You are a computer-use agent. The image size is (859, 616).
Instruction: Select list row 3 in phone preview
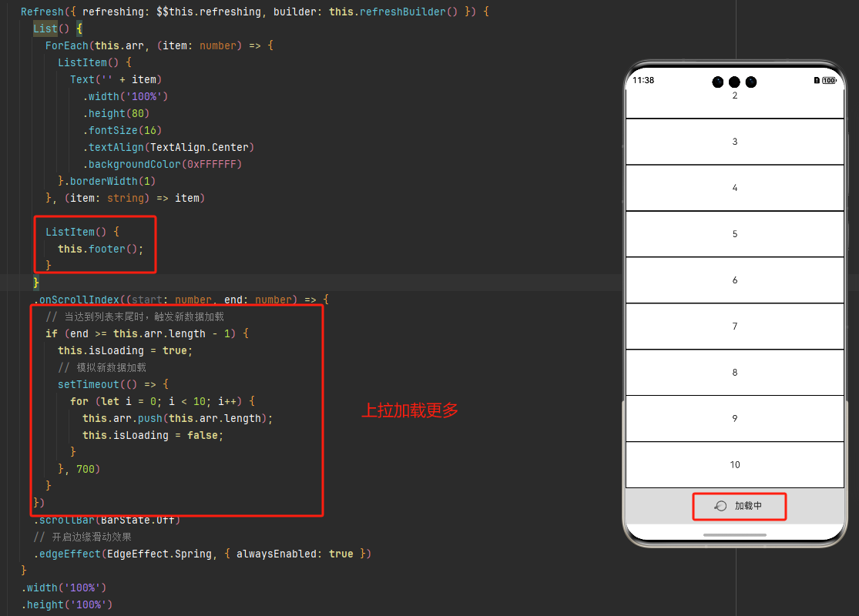[735, 142]
